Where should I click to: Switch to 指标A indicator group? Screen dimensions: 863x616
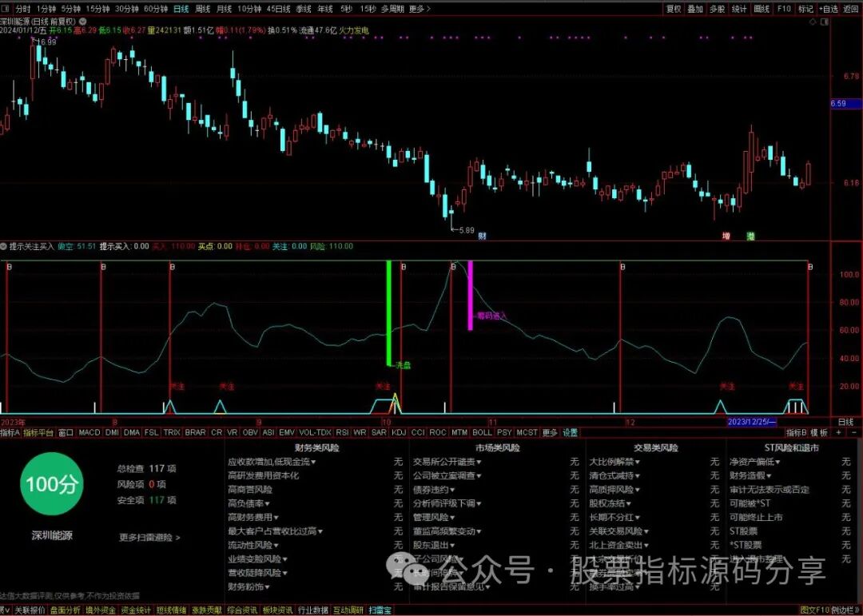10,433
